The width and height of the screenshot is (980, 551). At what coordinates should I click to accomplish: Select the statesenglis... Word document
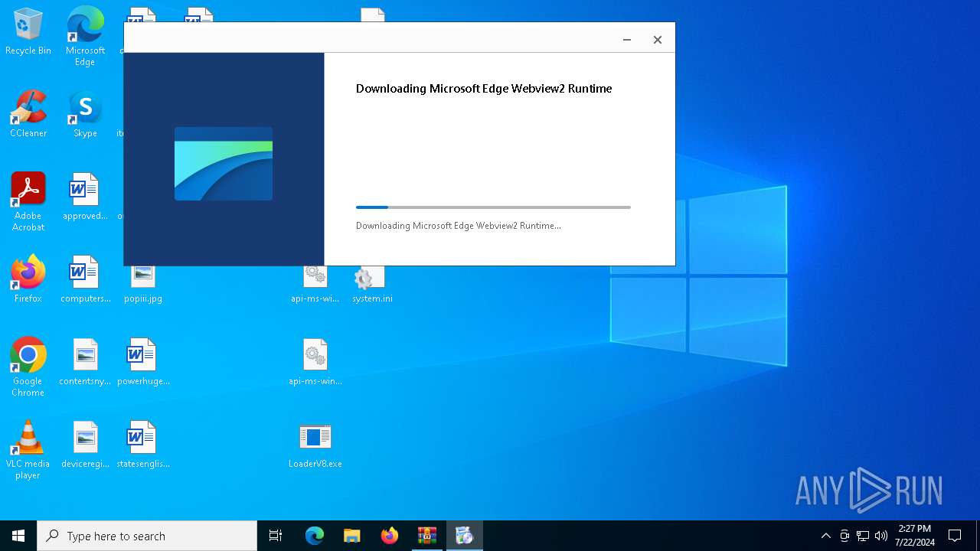[x=143, y=445]
